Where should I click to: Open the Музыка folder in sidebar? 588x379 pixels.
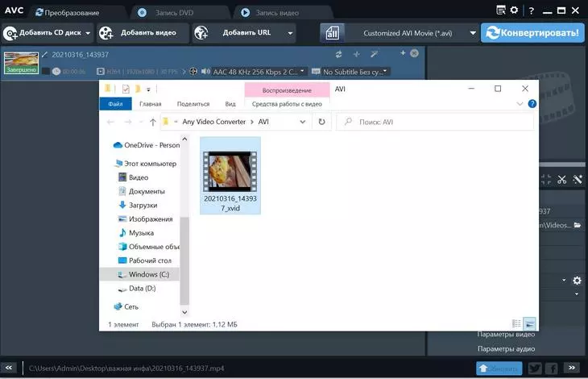pyautogui.click(x=136, y=233)
